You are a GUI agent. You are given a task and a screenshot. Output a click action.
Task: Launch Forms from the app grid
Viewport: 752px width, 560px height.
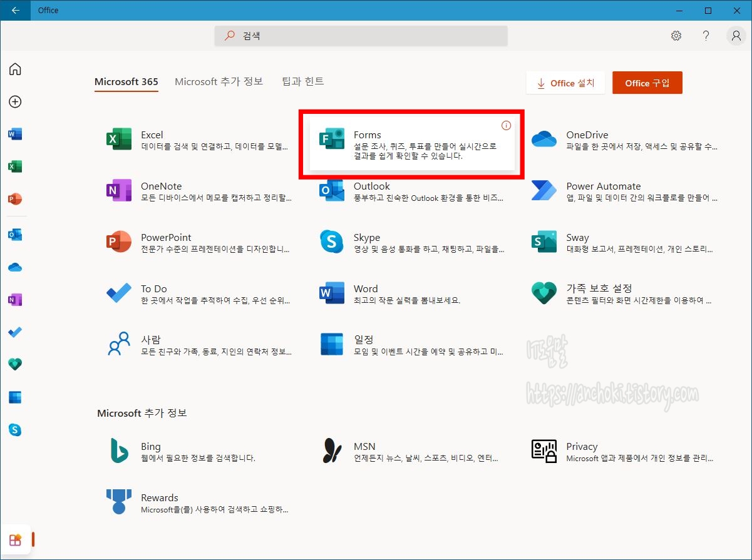(413, 143)
